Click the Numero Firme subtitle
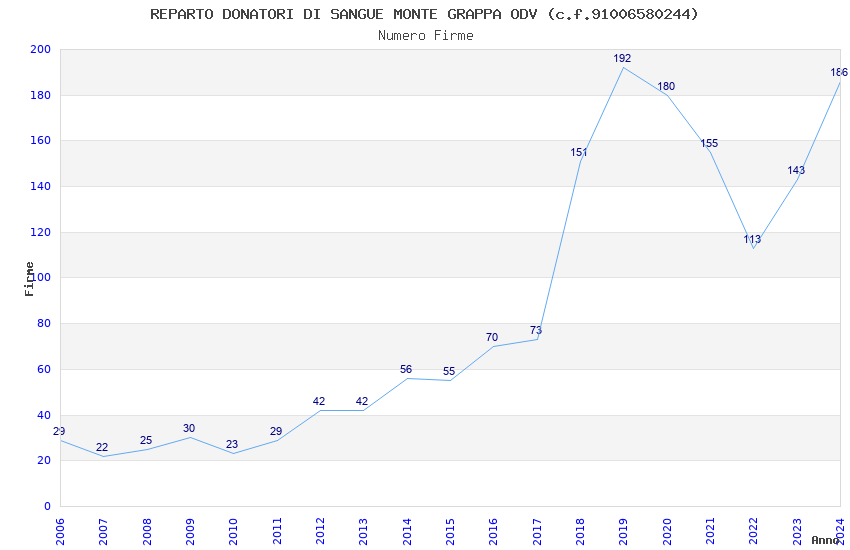Viewport: 850px width, 550px height. click(426, 36)
